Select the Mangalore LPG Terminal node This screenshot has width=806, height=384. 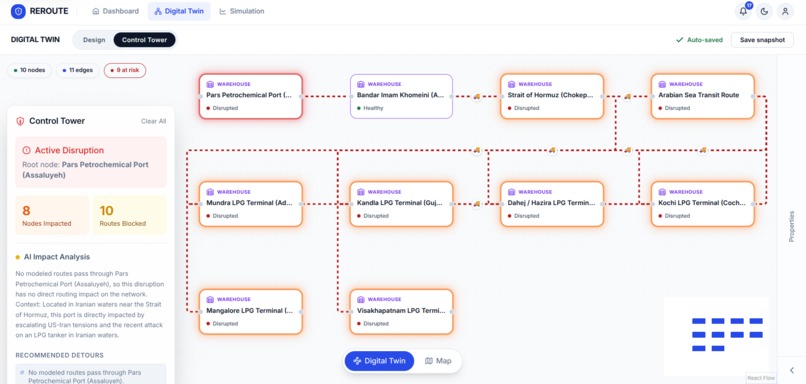(251, 312)
